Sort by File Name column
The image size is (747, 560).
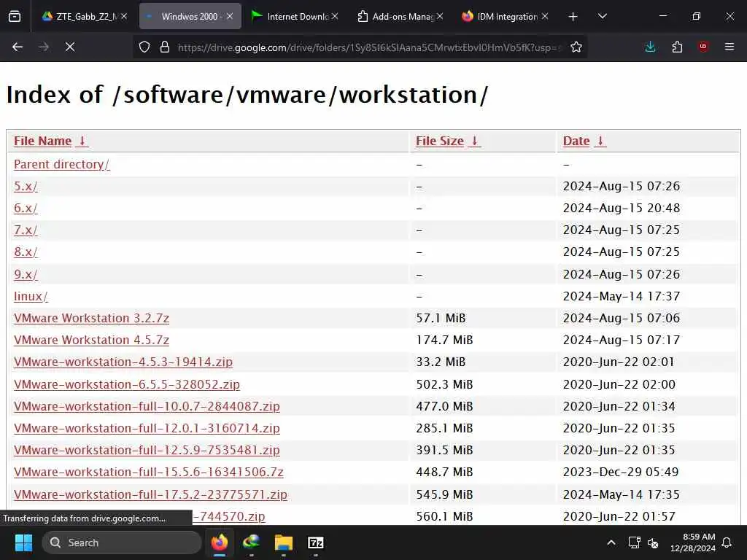click(x=42, y=141)
